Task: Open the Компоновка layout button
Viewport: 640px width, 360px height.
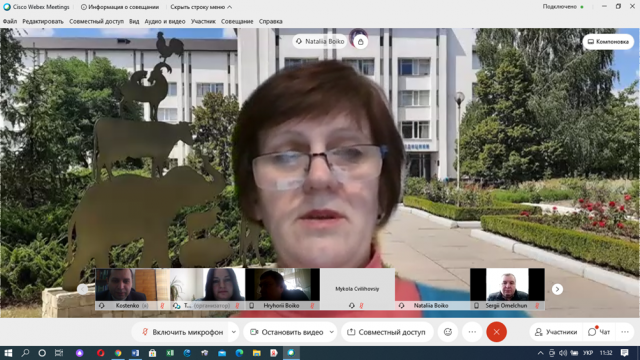Action: 608,42
